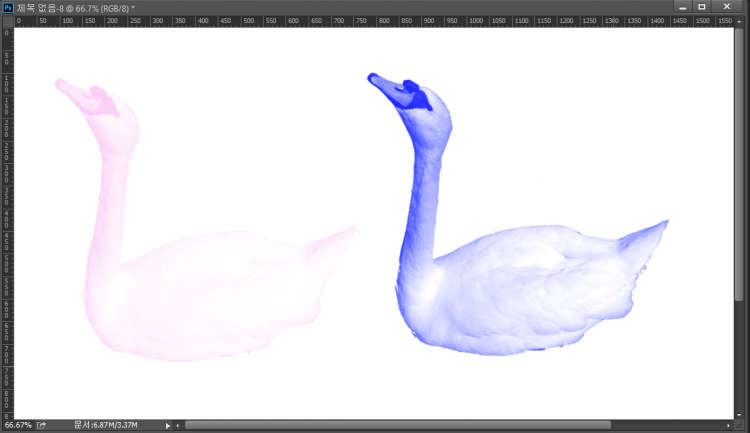750x433 pixels.
Task: Maximize the document window
Action: click(702, 7)
